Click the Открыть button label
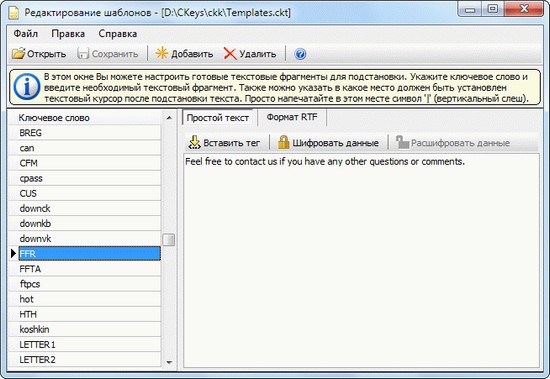The height and width of the screenshot is (379, 550). coord(47,54)
